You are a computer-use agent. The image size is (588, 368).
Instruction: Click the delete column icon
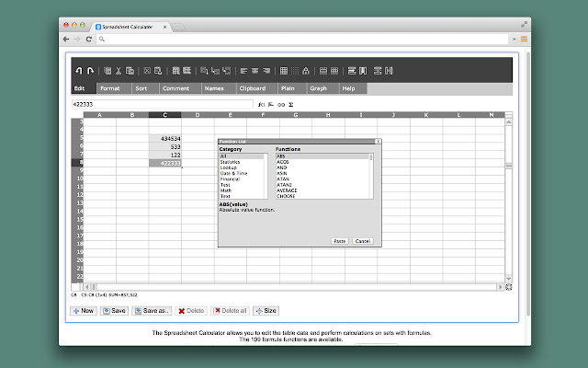389,71
